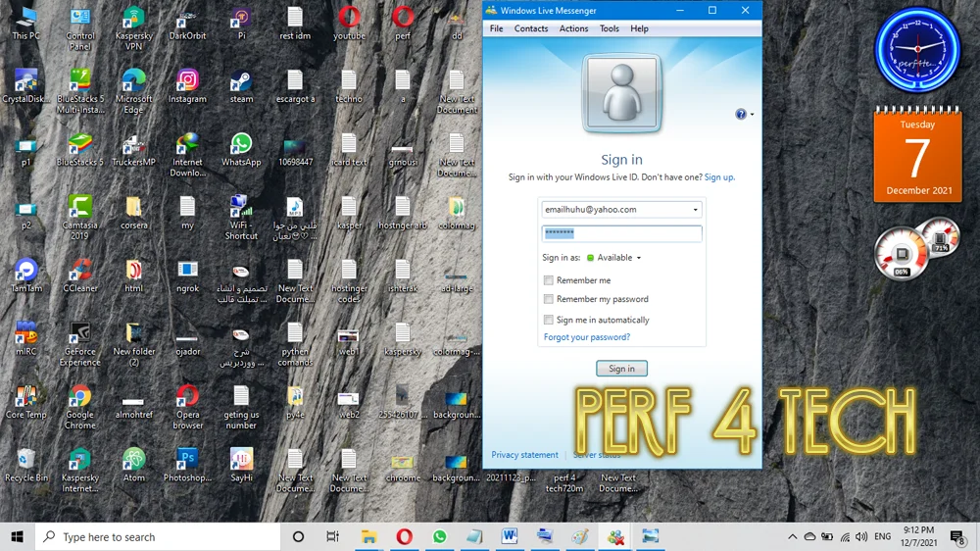Open the Available status dropdown
The image size is (980, 551).
[615, 258]
